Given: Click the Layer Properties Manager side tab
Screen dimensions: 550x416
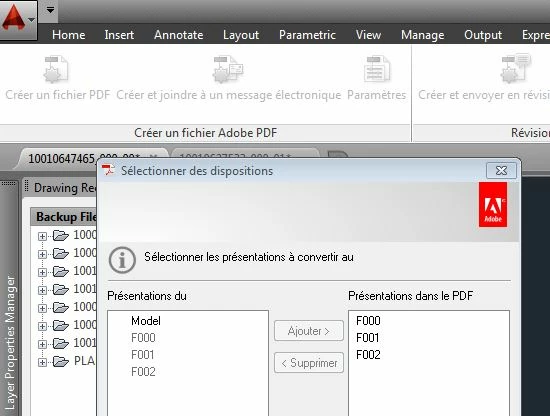Looking at the screenshot, I should [10, 343].
